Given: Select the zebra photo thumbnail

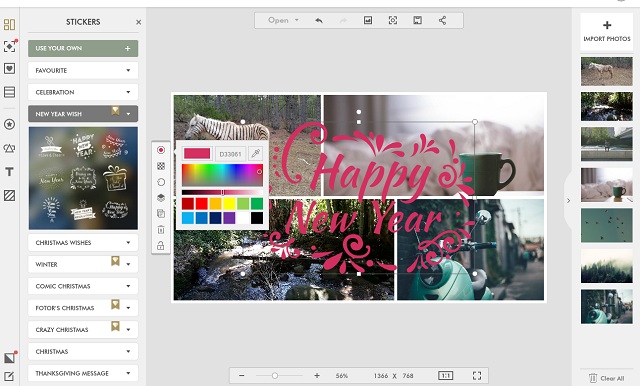Looking at the screenshot, I should coord(607,71).
